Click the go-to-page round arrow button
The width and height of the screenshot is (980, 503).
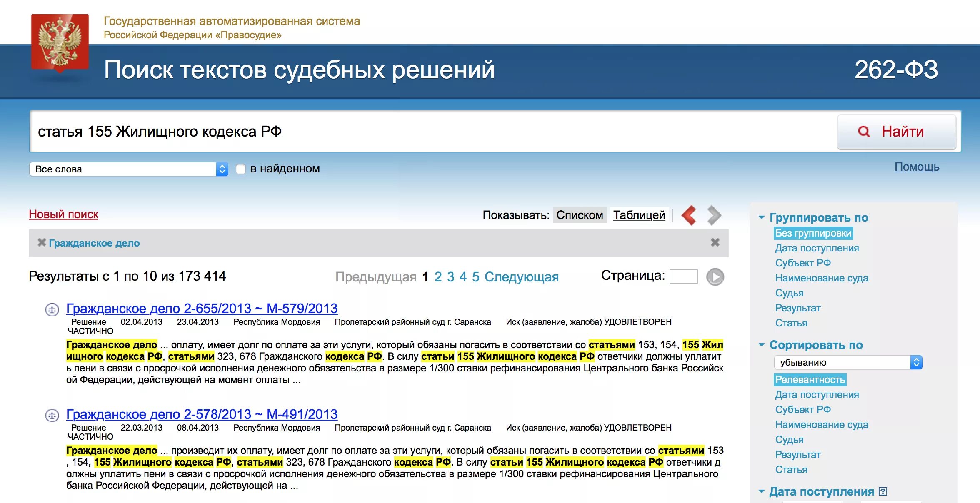[x=715, y=277]
